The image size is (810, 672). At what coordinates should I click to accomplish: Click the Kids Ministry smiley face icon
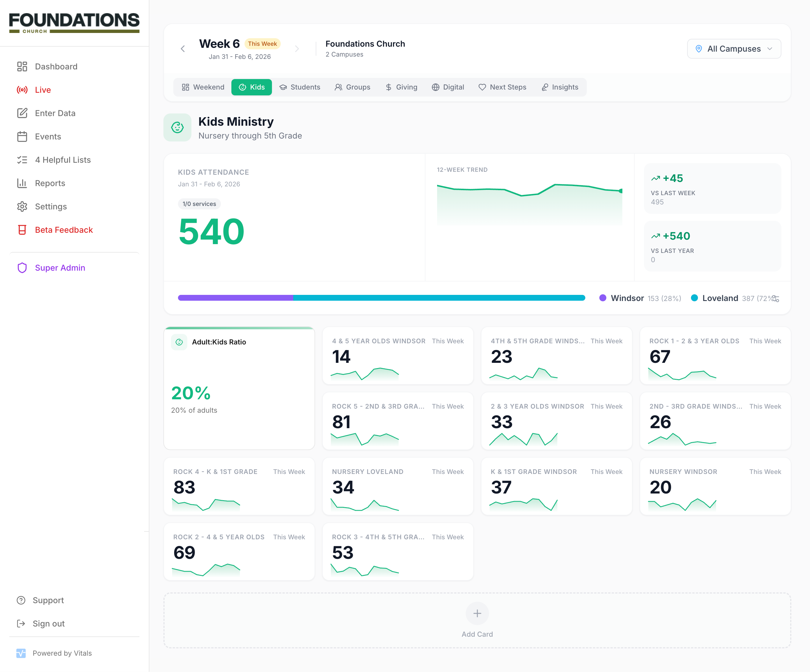click(x=177, y=127)
